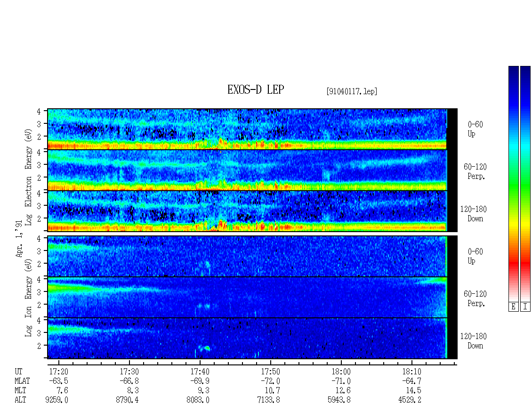
Task: Click the MLT value 14.5
Action: point(413,391)
